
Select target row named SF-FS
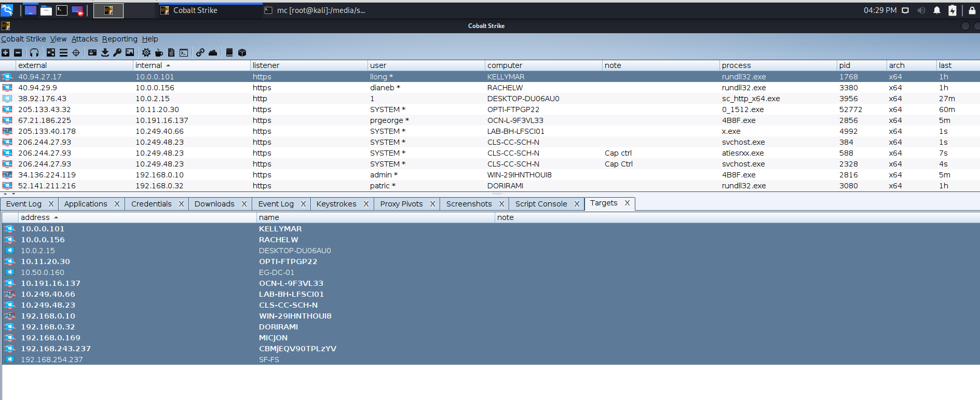490,360
